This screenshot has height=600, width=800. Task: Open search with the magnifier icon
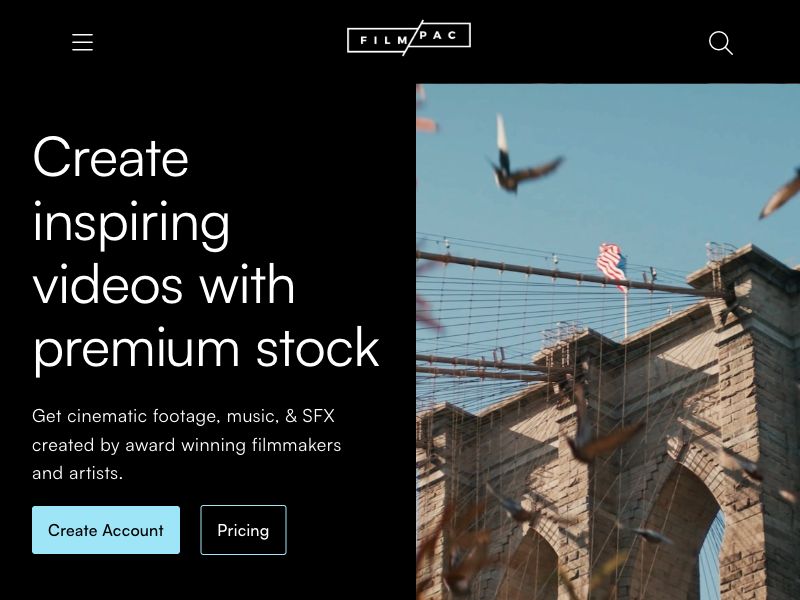coord(721,43)
